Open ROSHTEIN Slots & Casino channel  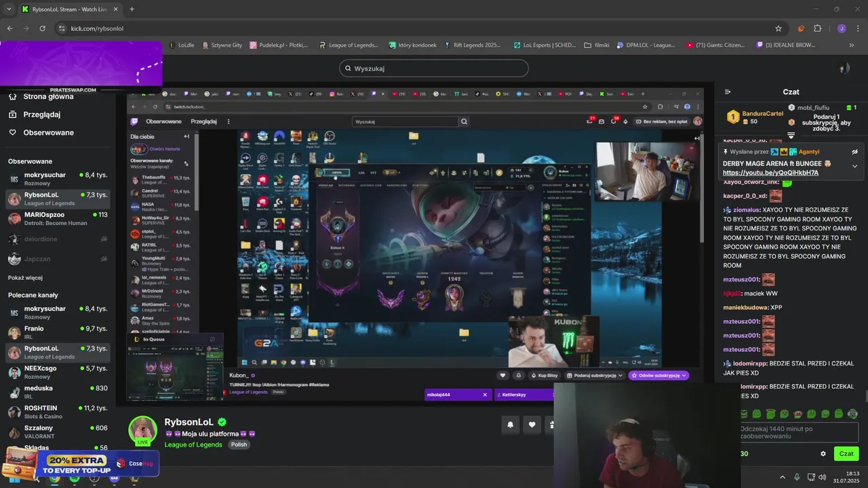[58, 412]
